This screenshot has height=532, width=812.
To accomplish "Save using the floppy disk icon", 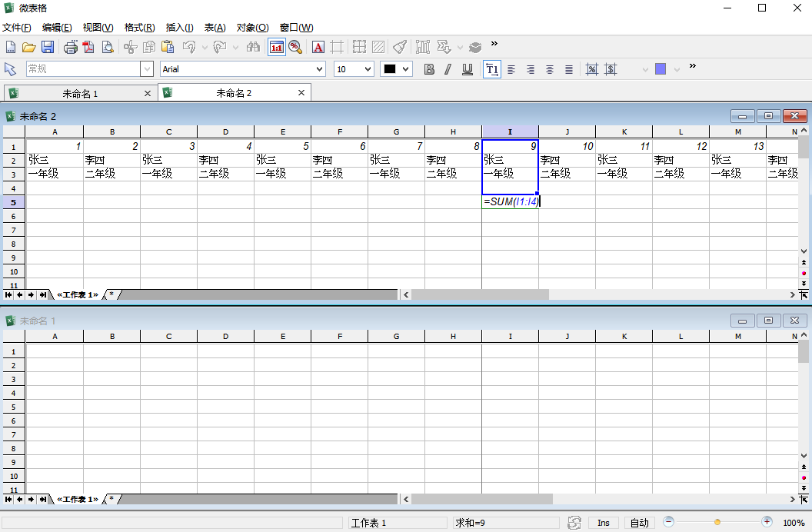I will [x=48, y=47].
